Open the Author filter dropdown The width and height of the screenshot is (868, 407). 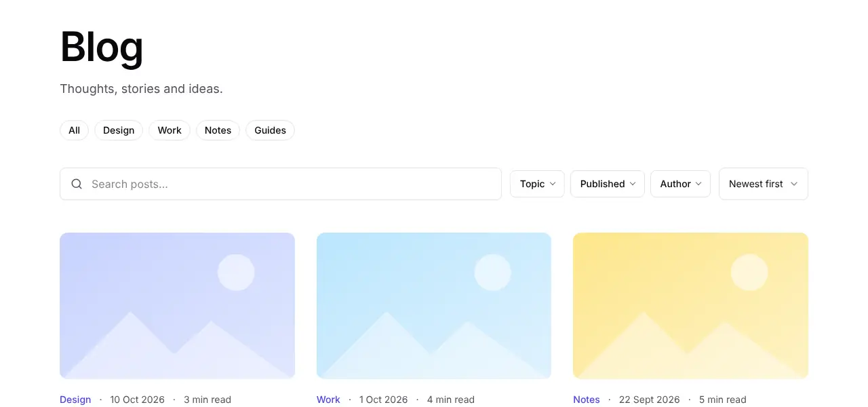click(680, 184)
